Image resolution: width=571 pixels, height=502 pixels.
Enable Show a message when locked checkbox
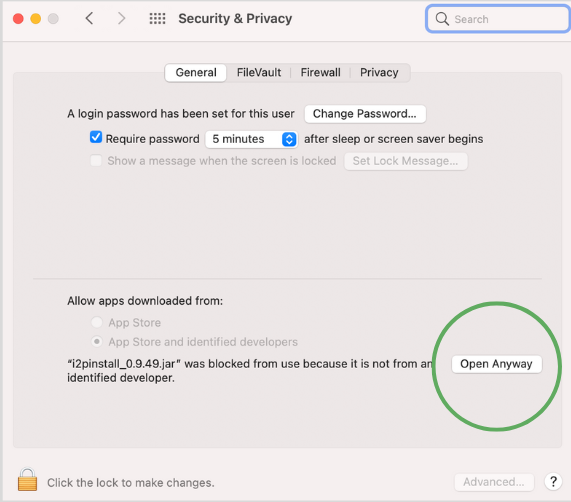coord(96,161)
